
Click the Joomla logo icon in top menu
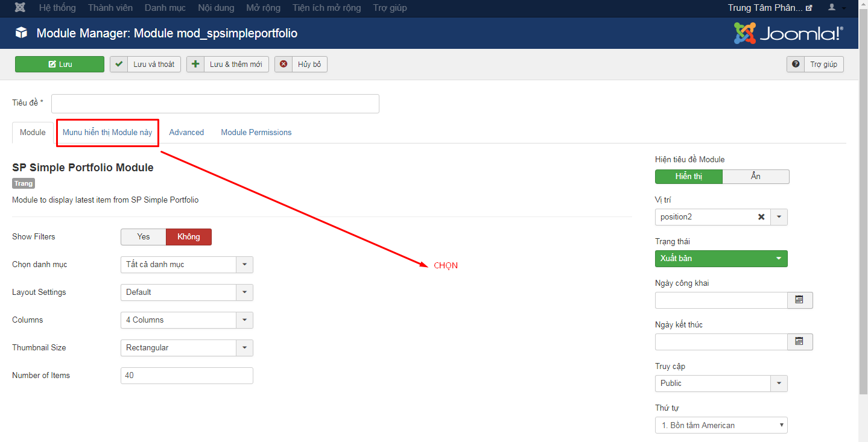click(20, 8)
